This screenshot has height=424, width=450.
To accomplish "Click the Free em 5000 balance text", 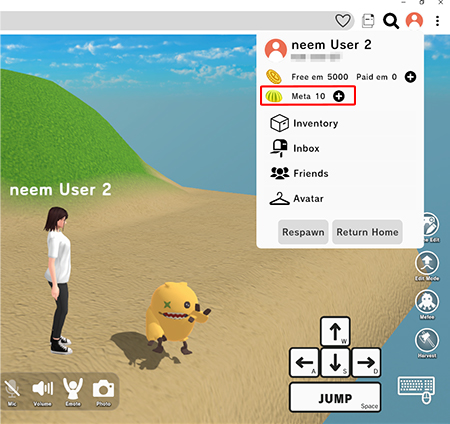I will 320,77.
